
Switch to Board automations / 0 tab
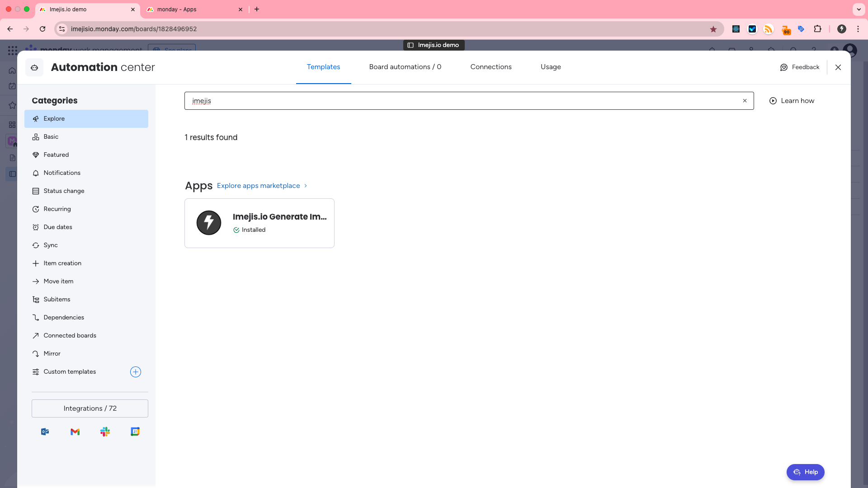point(405,67)
